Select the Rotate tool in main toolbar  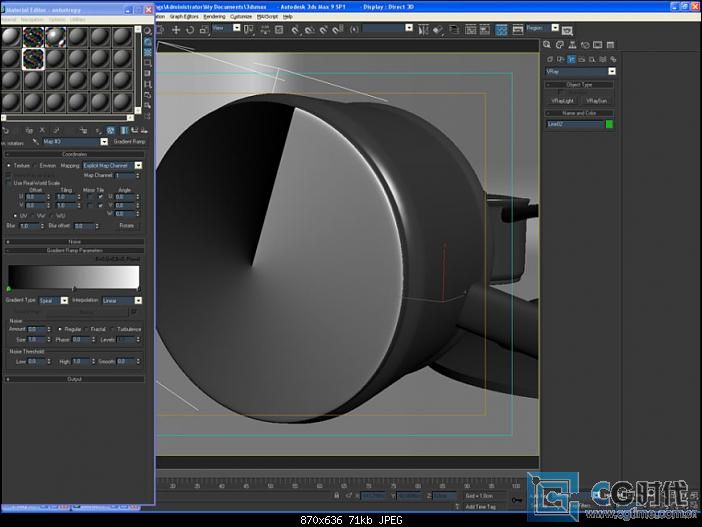coord(190,30)
